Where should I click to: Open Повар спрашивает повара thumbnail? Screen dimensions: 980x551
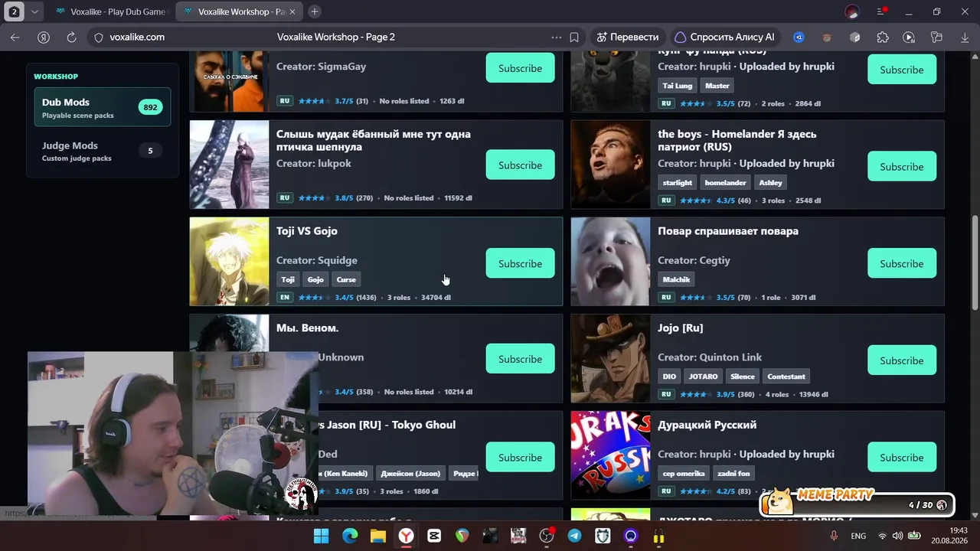610,262
